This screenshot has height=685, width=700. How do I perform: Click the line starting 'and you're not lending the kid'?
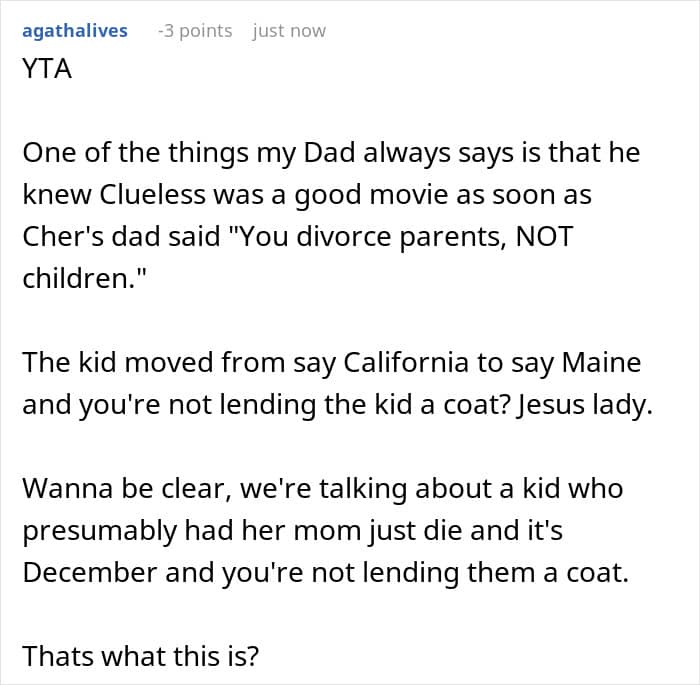pos(338,405)
